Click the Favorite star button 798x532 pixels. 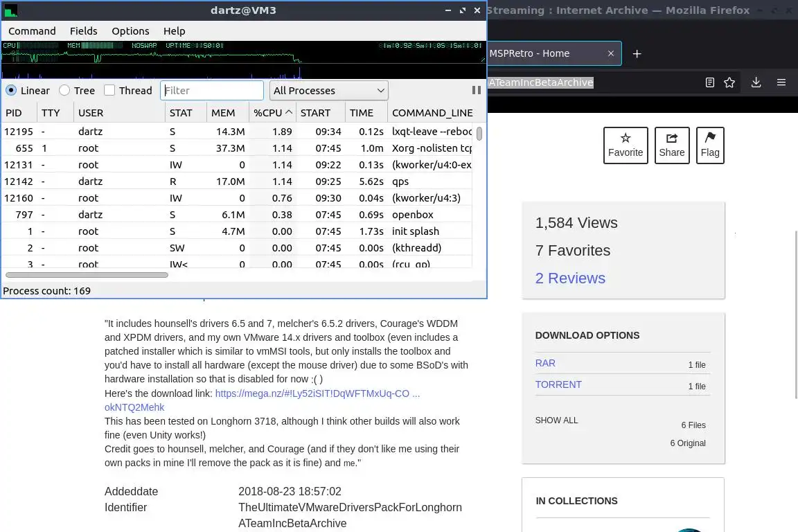click(626, 145)
